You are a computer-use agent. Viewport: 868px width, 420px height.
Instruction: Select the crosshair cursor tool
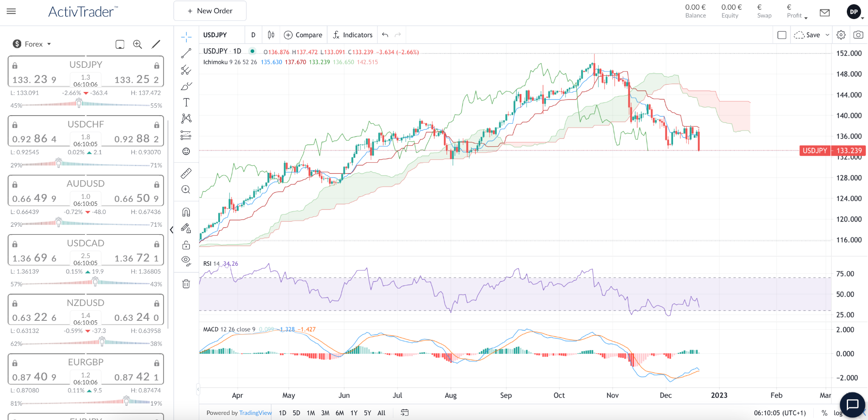[x=186, y=37]
